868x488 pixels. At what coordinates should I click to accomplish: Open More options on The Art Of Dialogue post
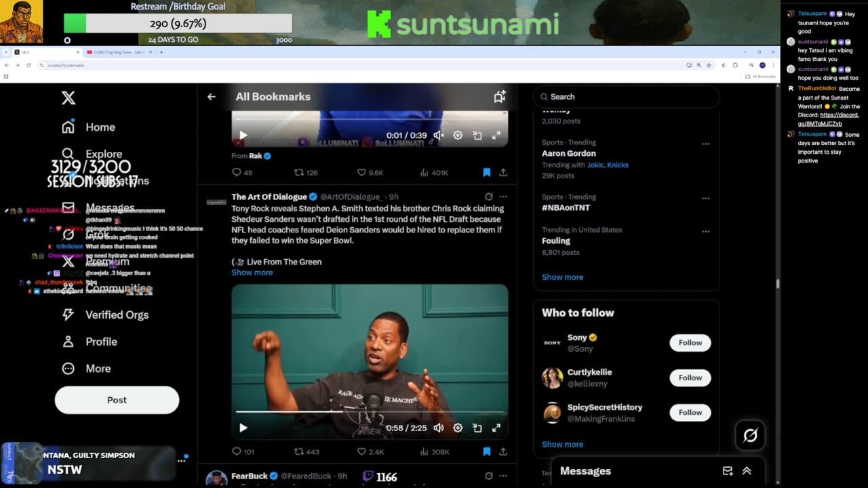point(502,197)
